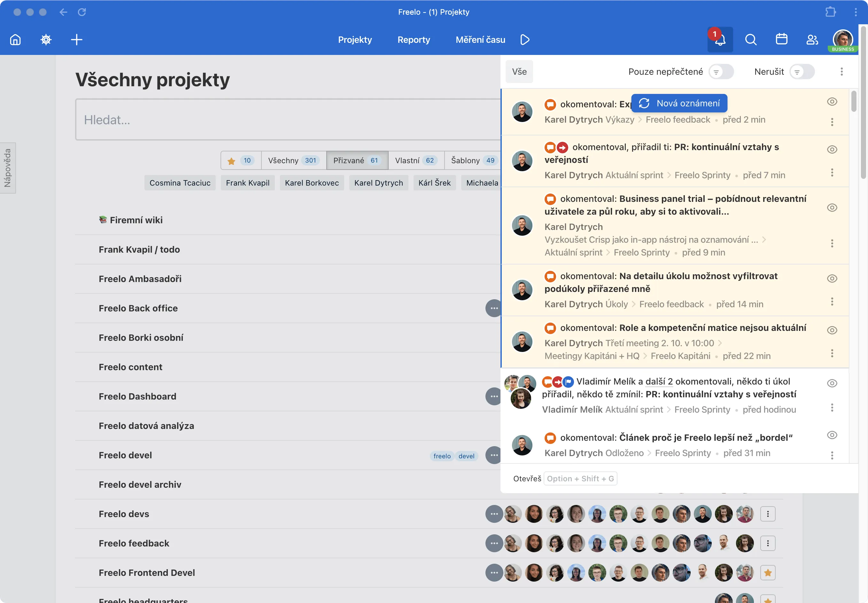The height and width of the screenshot is (603, 868).
Task: Click the Hledat search input field
Action: click(288, 120)
